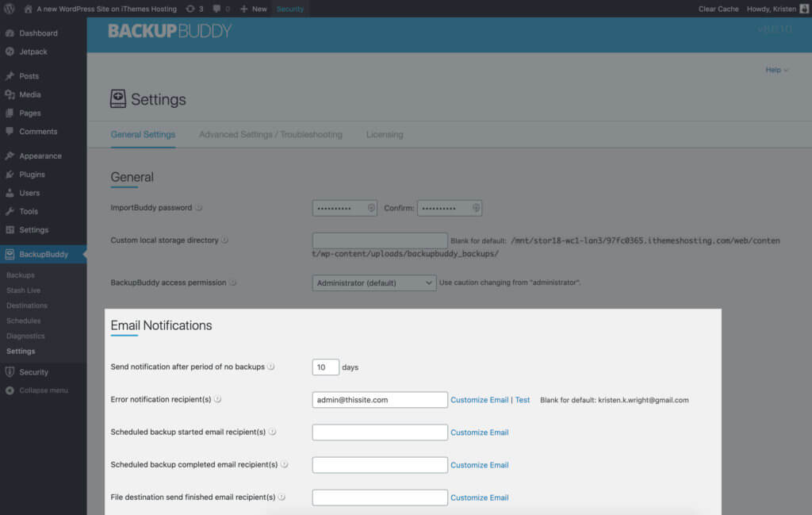Click the Test link for error notification
The image size is (812, 515).
click(x=523, y=400)
